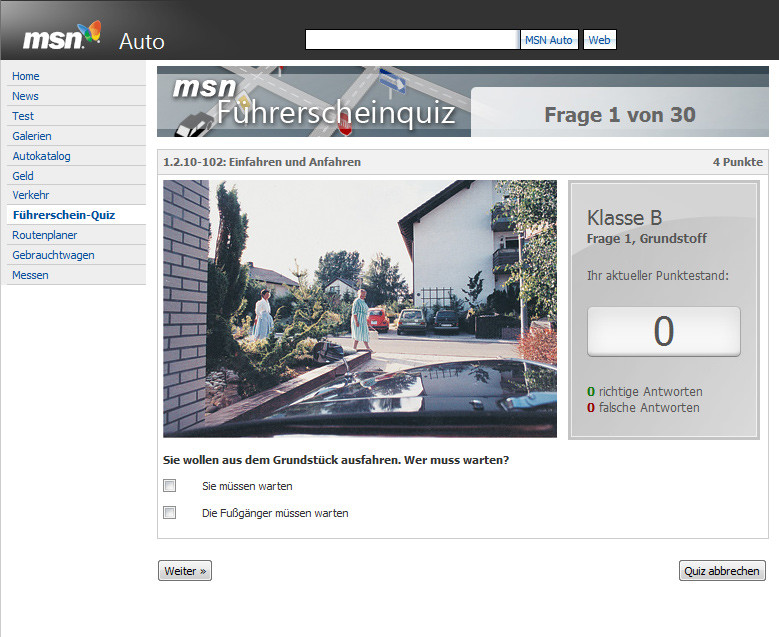
Task: Click the 'richtige Antworten' counter
Action: 645,392
